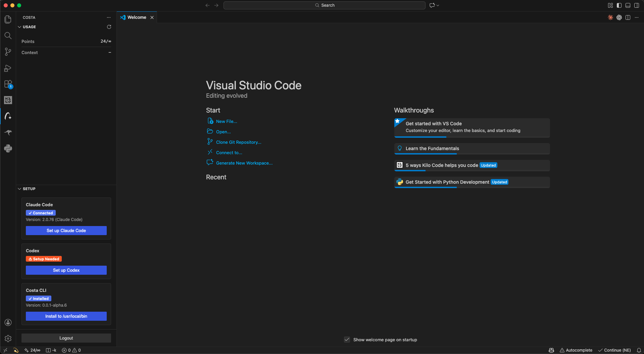Open the Kilo Code sidebar panel

[x=8, y=100]
